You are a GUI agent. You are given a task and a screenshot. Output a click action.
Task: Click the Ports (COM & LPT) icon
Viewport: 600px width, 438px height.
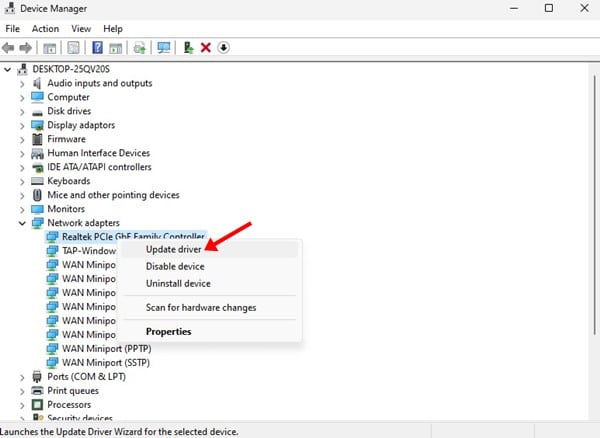(37, 377)
